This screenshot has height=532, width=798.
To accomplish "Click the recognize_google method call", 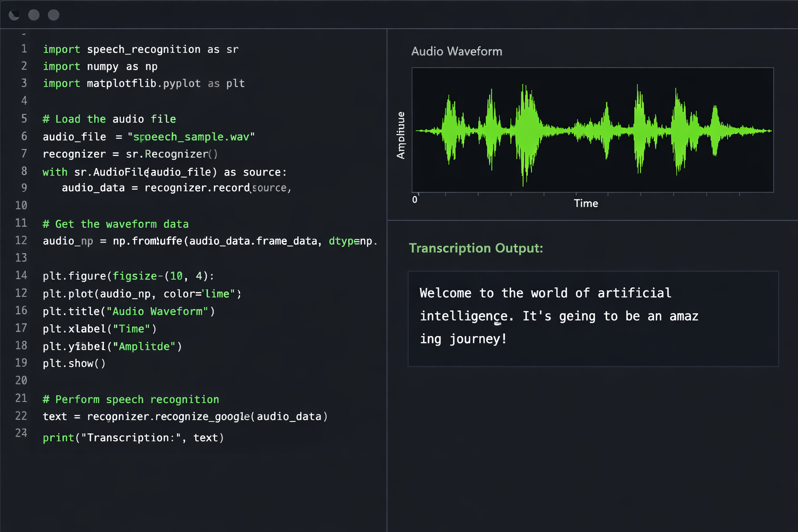I will tap(203, 417).
